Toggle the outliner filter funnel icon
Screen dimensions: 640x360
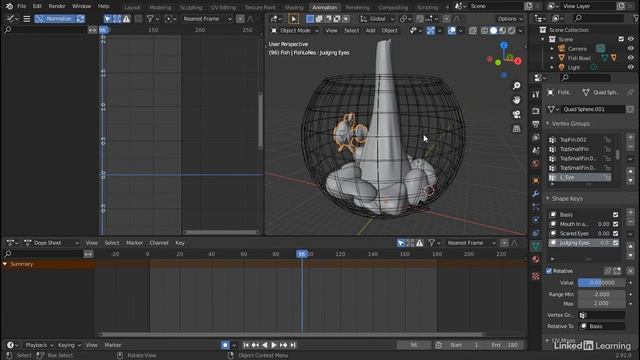tap(636, 18)
